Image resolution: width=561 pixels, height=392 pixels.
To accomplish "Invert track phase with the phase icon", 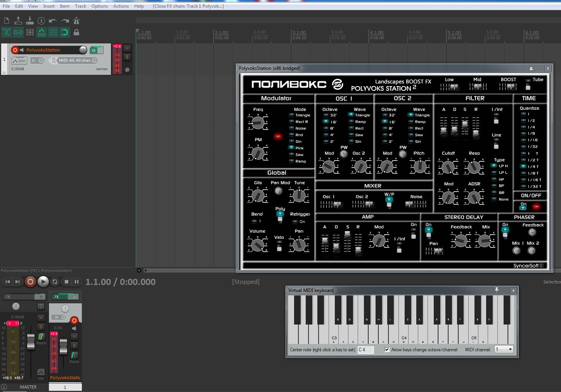I will click(127, 70).
